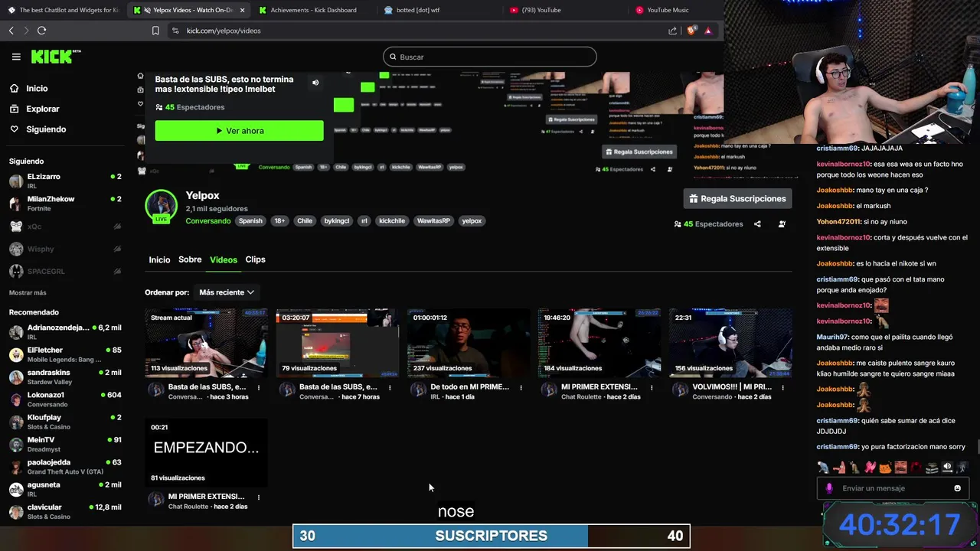Open Brave shields icon

click(691, 31)
